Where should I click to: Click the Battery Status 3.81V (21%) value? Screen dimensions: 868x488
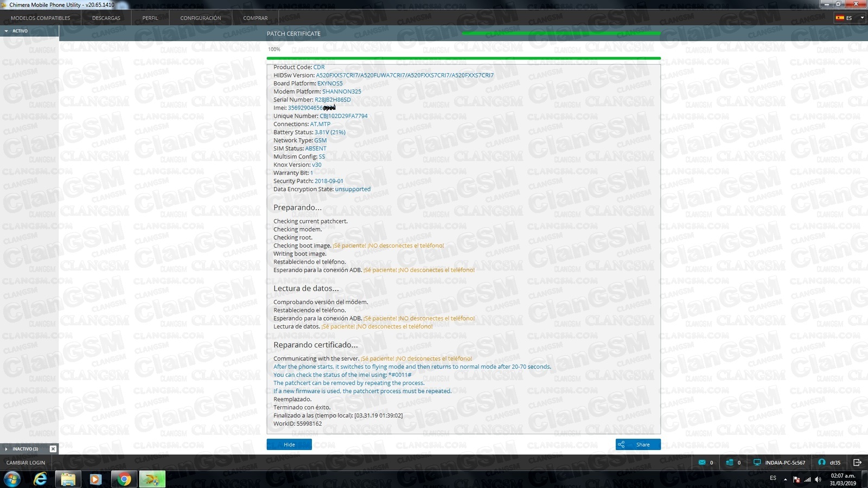[x=330, y=132]
